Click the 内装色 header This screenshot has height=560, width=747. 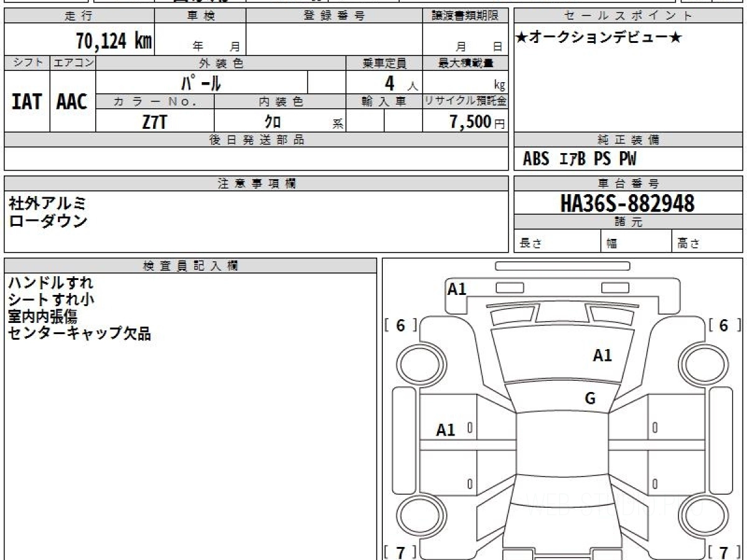pyautogui.click(x=280, y=101)
